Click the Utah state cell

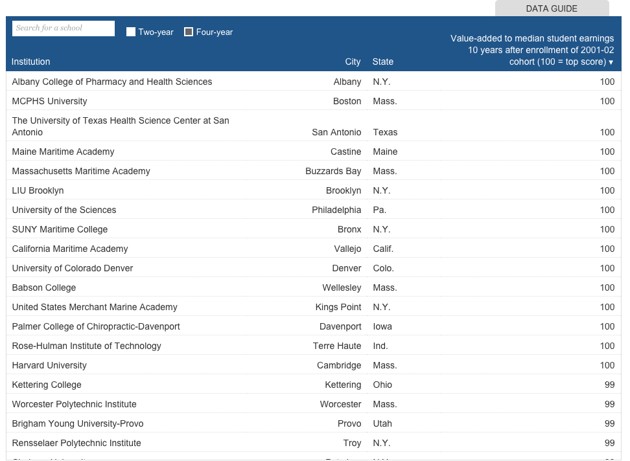382,424
